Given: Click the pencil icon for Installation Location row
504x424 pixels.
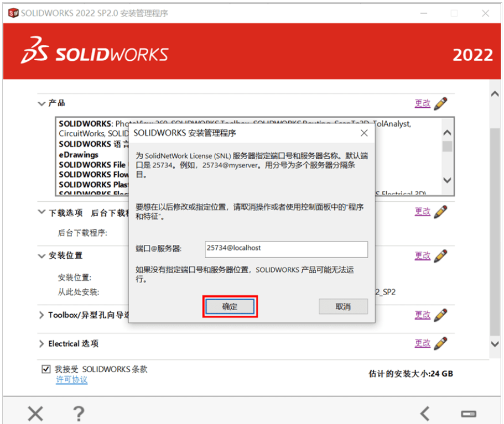Looking at the screenshot, I should pos(440,256).
